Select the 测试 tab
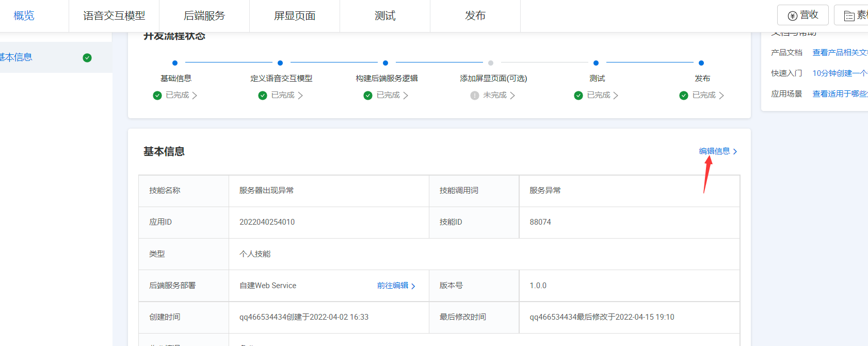Screen dimensions: 868x346 385,15
